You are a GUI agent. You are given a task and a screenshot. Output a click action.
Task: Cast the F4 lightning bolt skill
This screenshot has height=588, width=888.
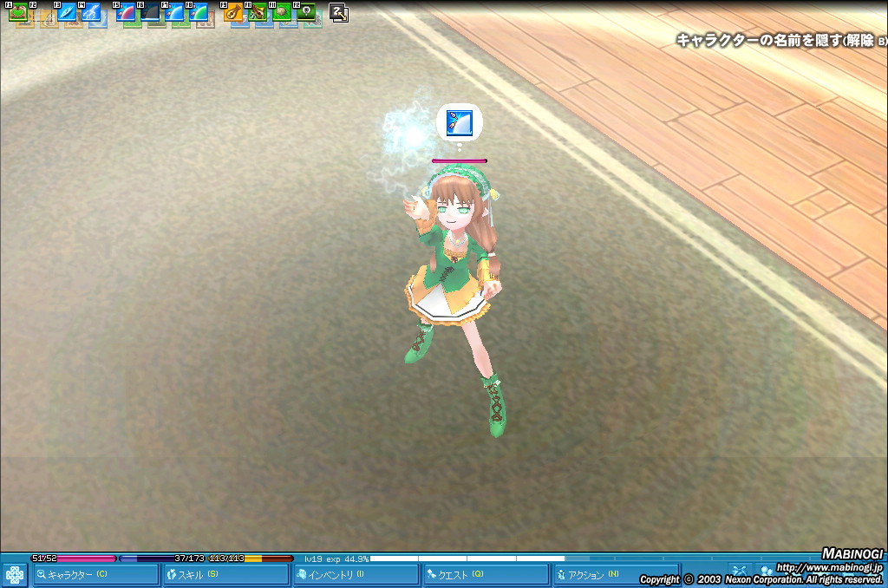pos(91,11)
